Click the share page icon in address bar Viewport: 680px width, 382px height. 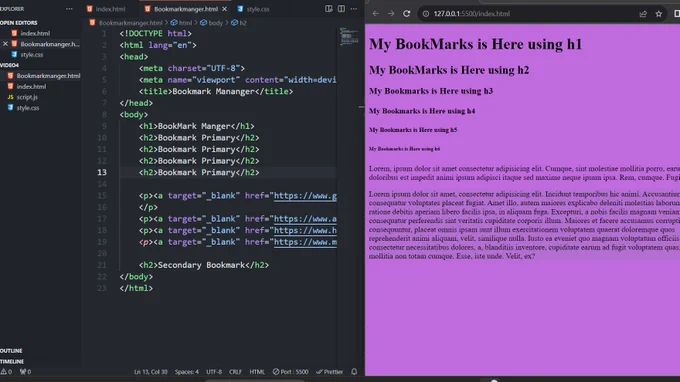(x=643, y=14)
